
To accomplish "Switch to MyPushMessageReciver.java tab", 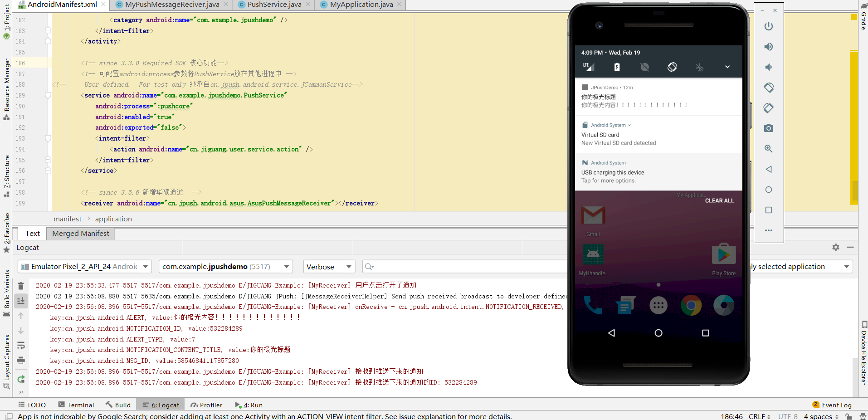I will 172,5.
